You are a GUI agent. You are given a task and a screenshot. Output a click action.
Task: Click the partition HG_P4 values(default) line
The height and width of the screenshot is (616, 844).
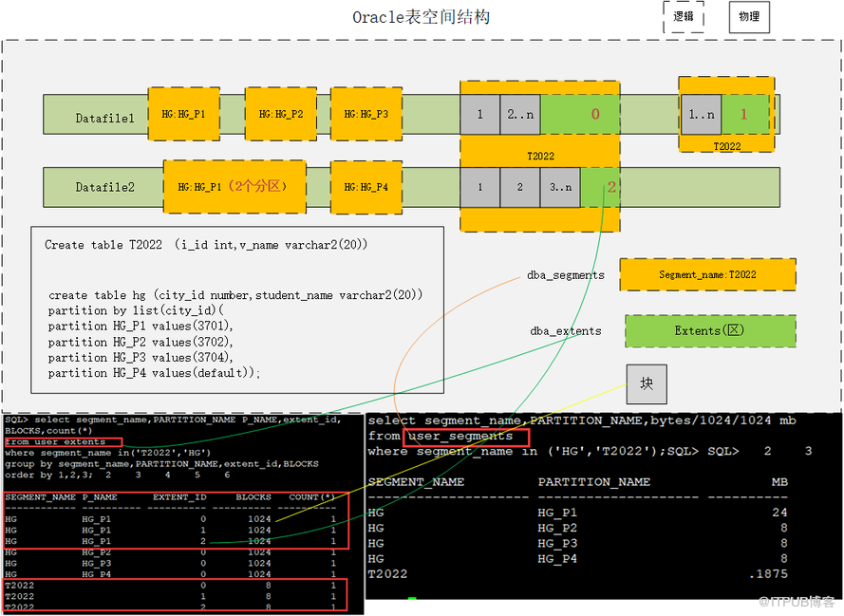tap(154, 373)
